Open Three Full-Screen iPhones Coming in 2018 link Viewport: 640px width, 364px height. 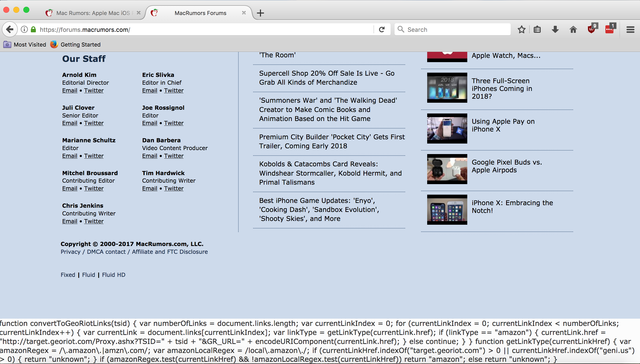coord(502,88)
